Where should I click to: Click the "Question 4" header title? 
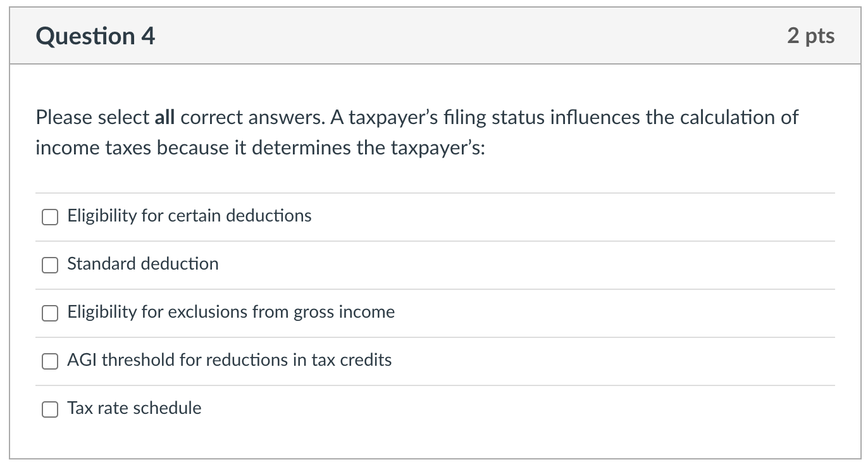click(95, 35)
